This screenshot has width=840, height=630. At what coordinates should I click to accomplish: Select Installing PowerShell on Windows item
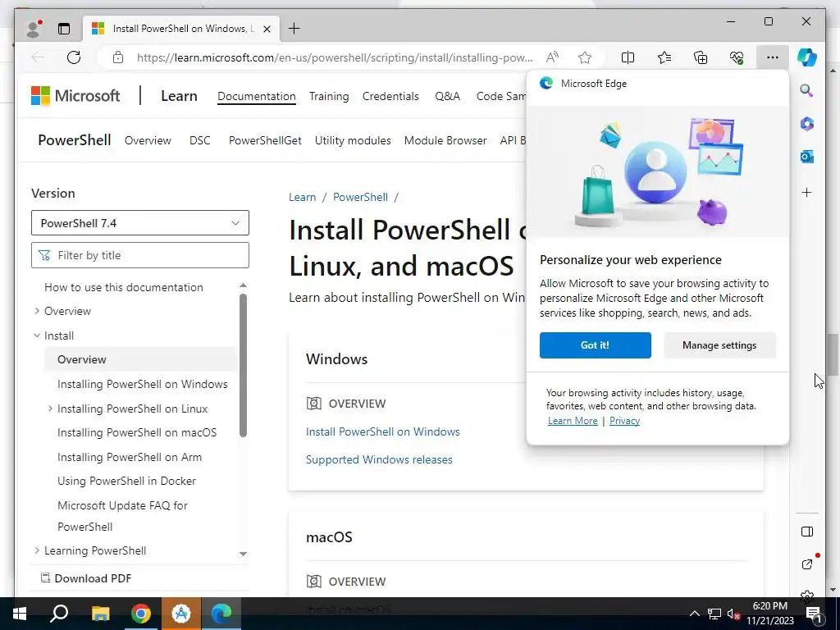pyautogui.click(x=143, y=384)
